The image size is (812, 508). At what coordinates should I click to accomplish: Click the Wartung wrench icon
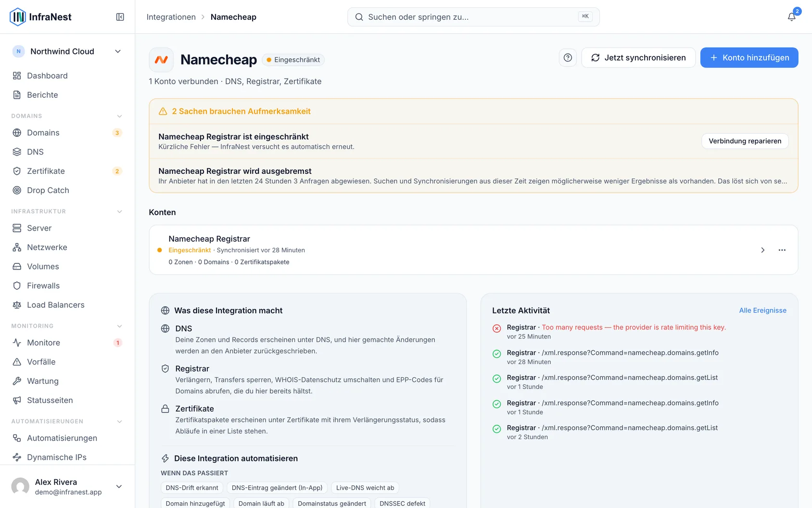17,381
